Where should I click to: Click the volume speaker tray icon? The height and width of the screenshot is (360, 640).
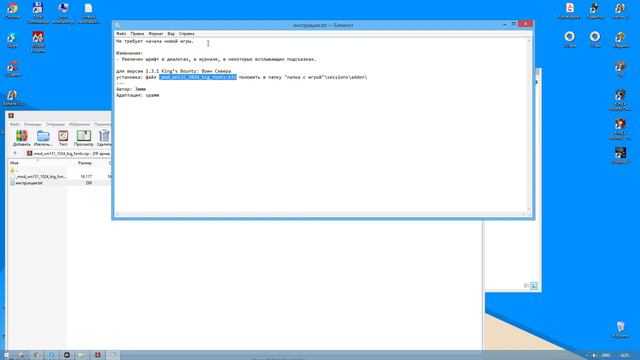[x=594, y=356]
